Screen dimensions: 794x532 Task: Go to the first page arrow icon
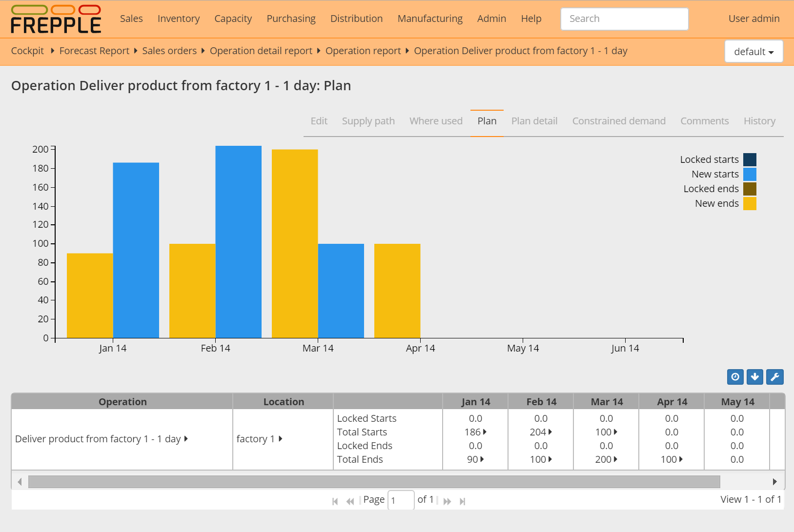tap(335, 501)
